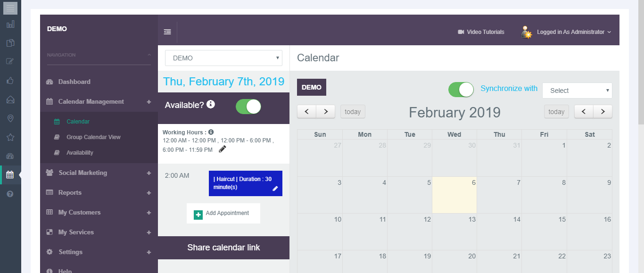Disable the Synchronize with toggle
Screen dimensions: 644x273
pyautogui.click(x=461, y=90)
